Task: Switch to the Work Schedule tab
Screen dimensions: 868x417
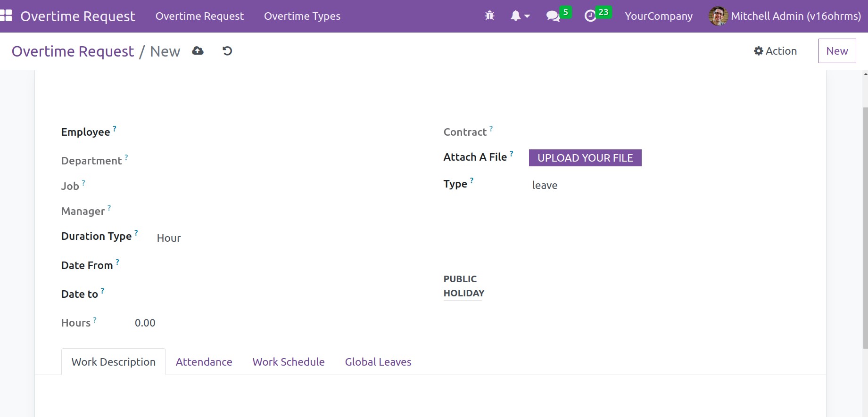Action: point(288,362)
